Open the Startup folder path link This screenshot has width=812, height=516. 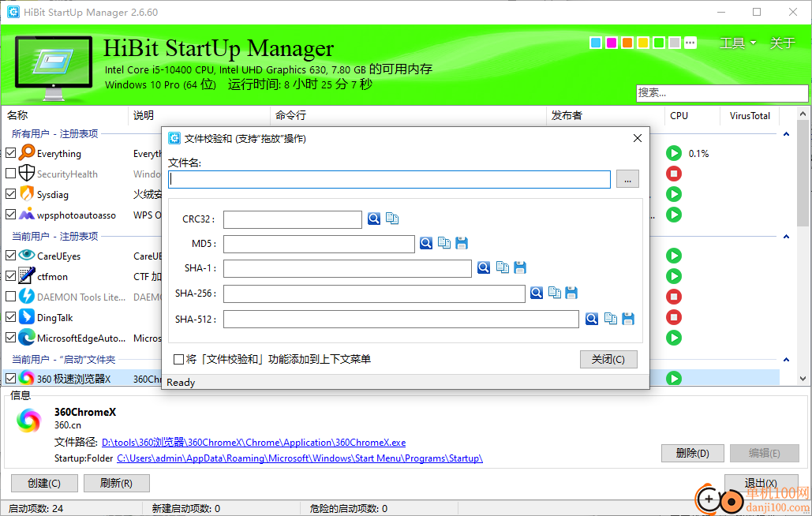tap(300, 458)
